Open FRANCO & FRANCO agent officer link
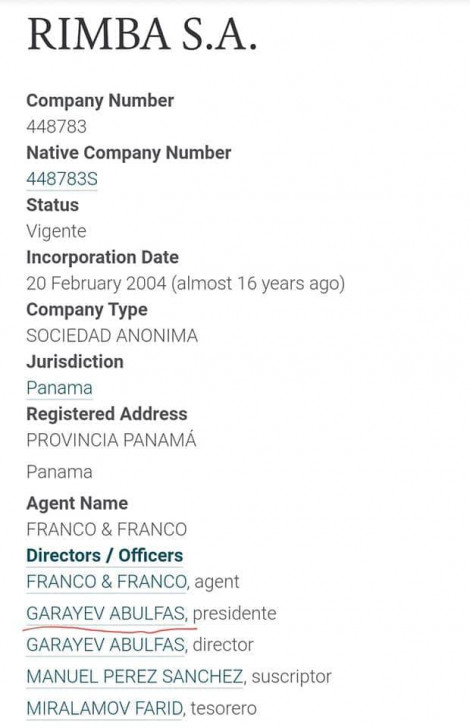 (106, 581)
